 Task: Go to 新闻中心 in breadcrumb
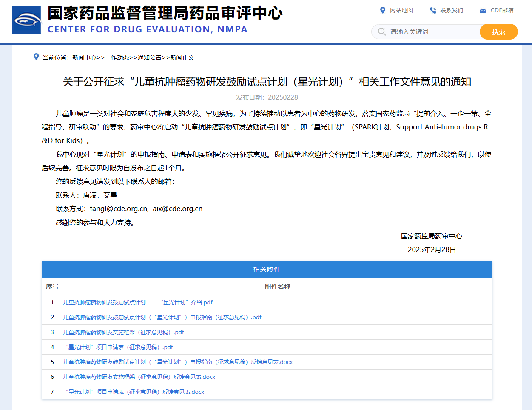84,57
